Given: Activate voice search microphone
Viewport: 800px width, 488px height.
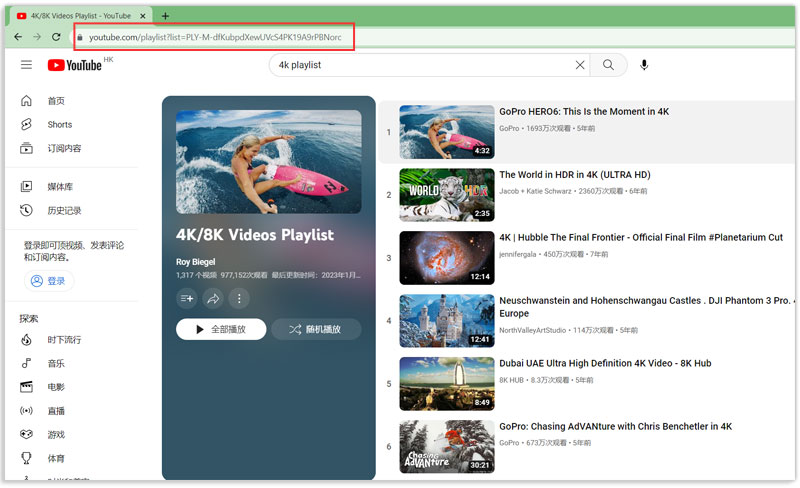Looking at the screenshot, I should pos(644,65).
